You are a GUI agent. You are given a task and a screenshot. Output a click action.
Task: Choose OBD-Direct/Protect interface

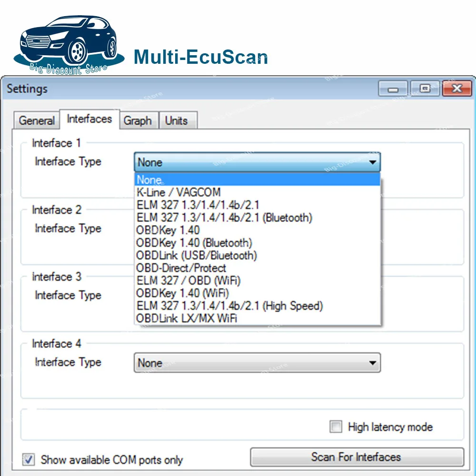257,268
